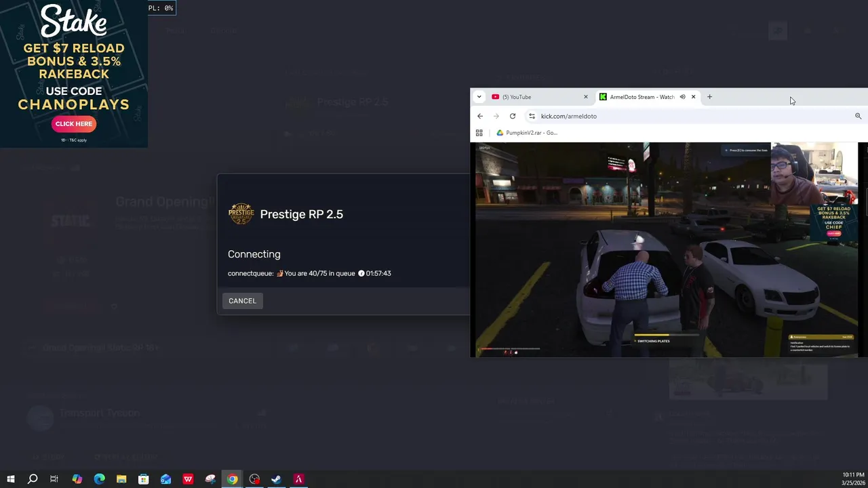Reload the kick.com page
Image resolution: width=868 pixels, height=488 pixels.
[x=513, y=116]
